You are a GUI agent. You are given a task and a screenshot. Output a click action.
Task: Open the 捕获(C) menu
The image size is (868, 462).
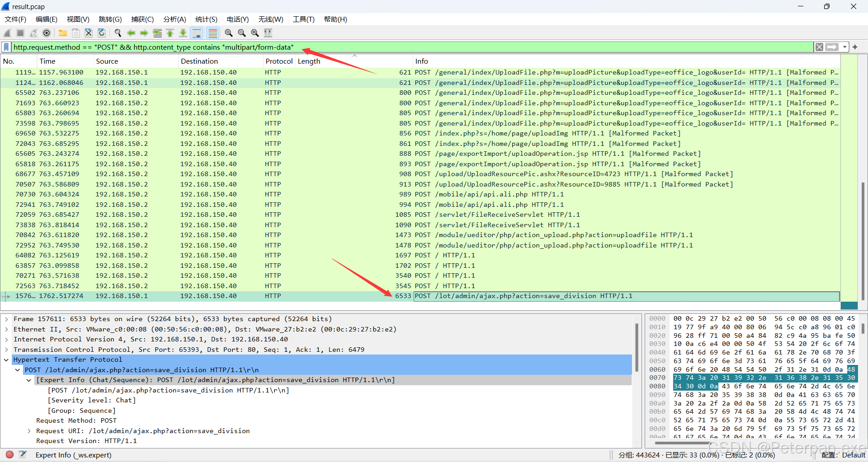tap(142, 19)
